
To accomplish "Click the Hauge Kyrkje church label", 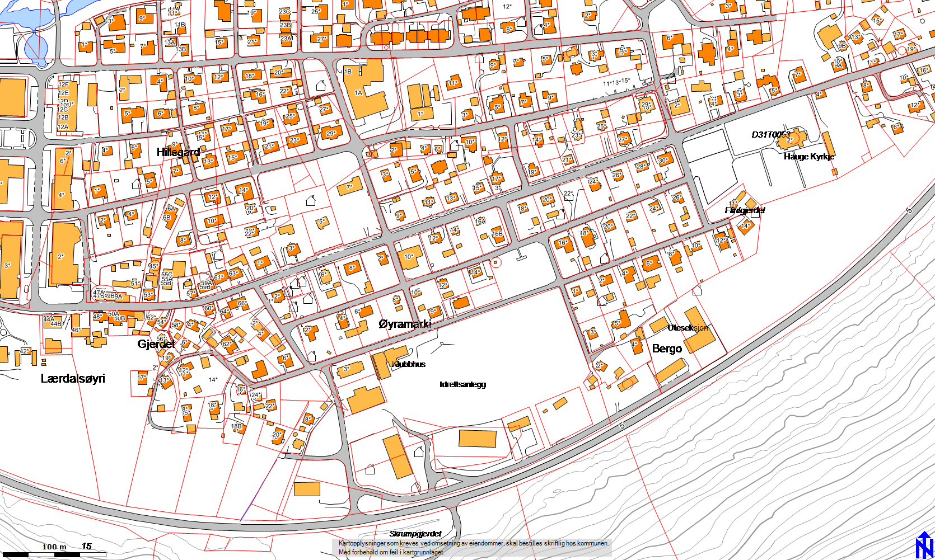I will 809,157.
